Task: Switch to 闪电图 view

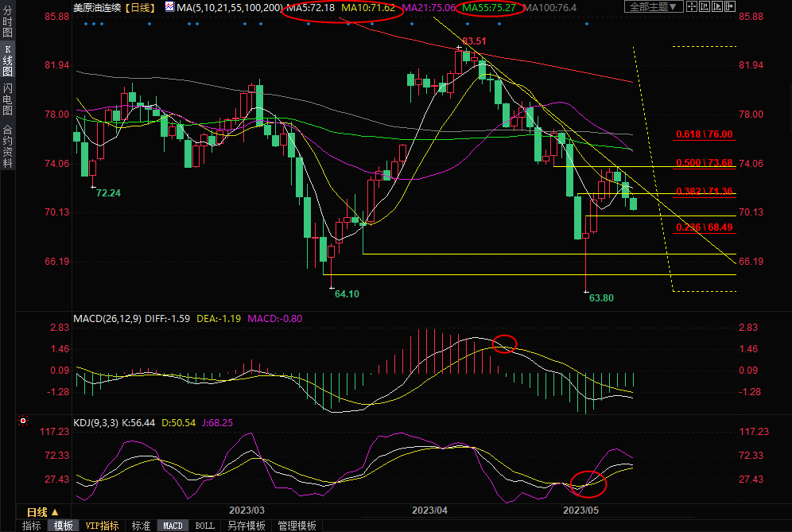Action: [x=7, y=99]
